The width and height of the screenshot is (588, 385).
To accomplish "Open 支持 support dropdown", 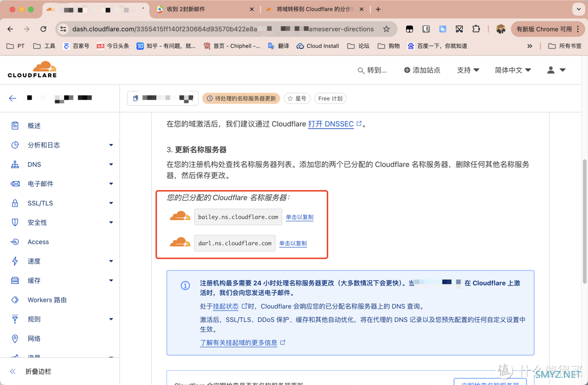I will click(468, 70).
